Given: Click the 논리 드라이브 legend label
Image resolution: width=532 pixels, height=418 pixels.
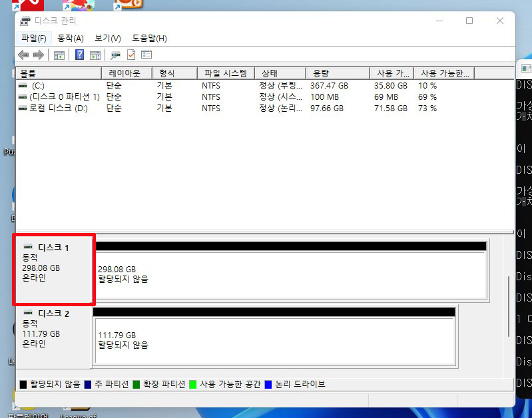Looking at the screenshot, I should coord(300,385).
